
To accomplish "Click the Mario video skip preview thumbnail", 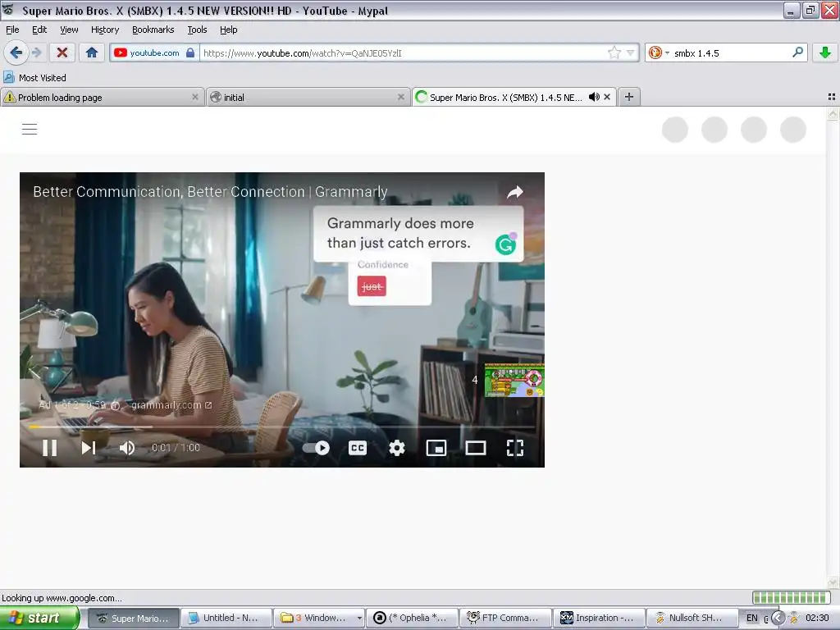I will (514, 381).
